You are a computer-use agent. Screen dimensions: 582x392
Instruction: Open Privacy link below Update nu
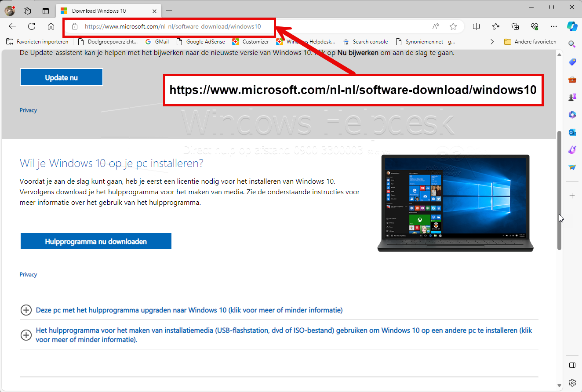pos(28,110)
